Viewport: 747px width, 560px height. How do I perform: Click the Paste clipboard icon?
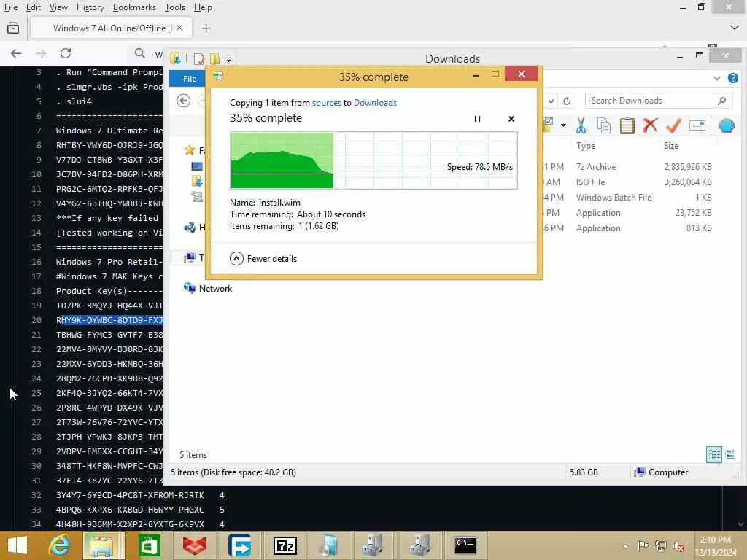[627, 125]
